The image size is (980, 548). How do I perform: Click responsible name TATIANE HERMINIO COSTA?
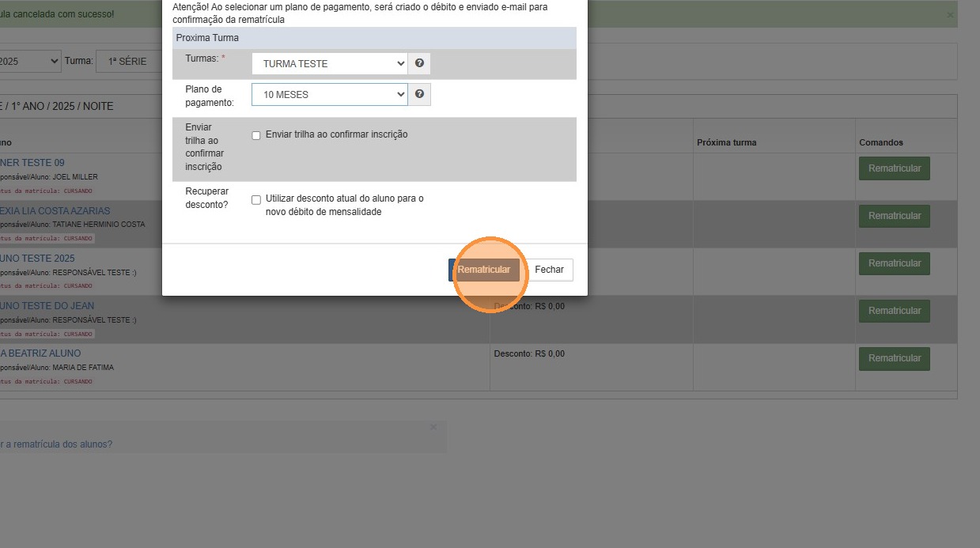point(99,225)
